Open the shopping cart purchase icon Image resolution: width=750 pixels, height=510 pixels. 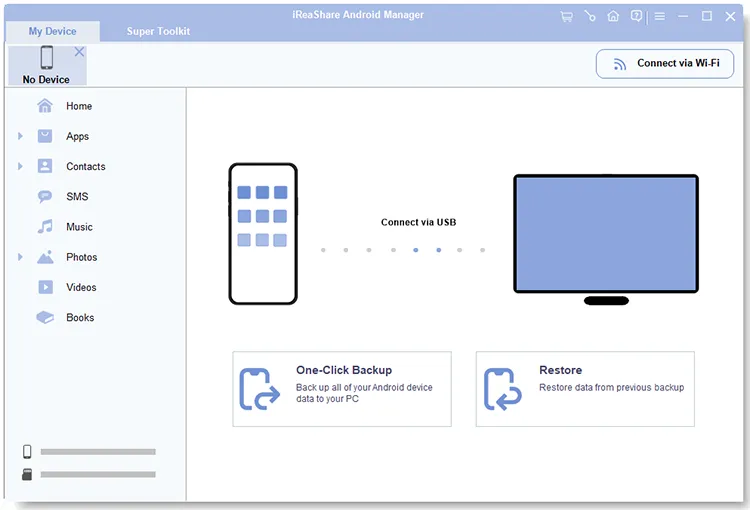(566, 17)
